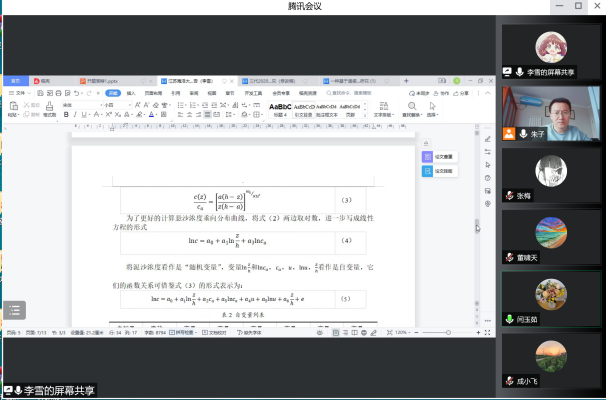Toggle bold formatting in ribbon
This screenshot has width=606, height=400.
pyautogui.click(x=65, y=114)
